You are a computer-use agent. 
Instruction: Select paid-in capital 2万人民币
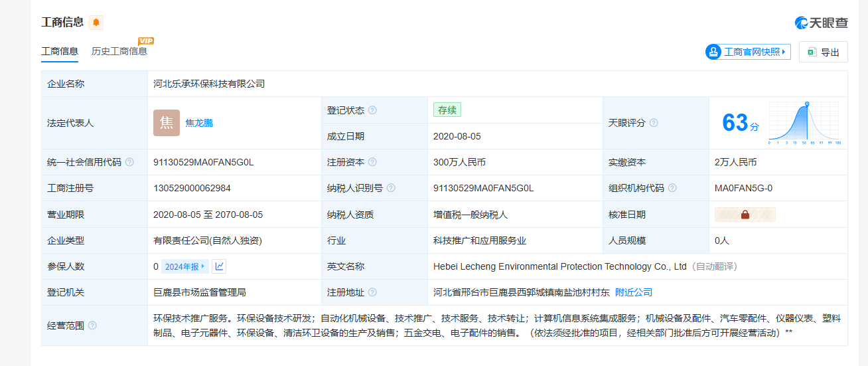[x=736, y=162]
